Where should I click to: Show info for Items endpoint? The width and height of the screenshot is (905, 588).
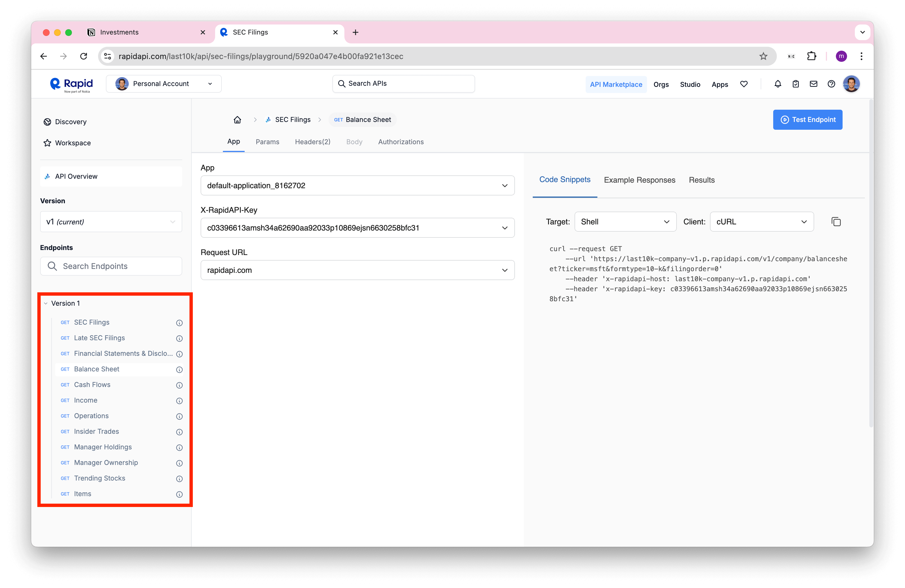click(x=179, y=494)
